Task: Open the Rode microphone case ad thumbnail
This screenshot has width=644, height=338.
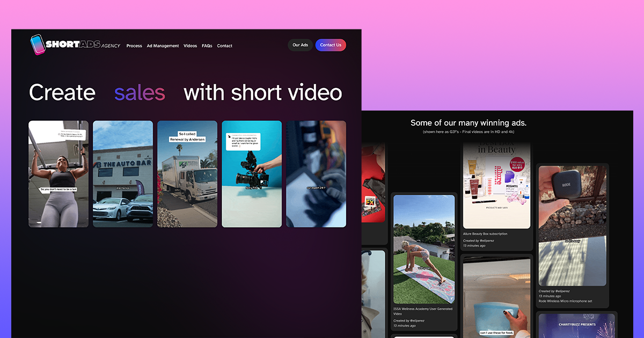Action: click(x=573, y=225)
